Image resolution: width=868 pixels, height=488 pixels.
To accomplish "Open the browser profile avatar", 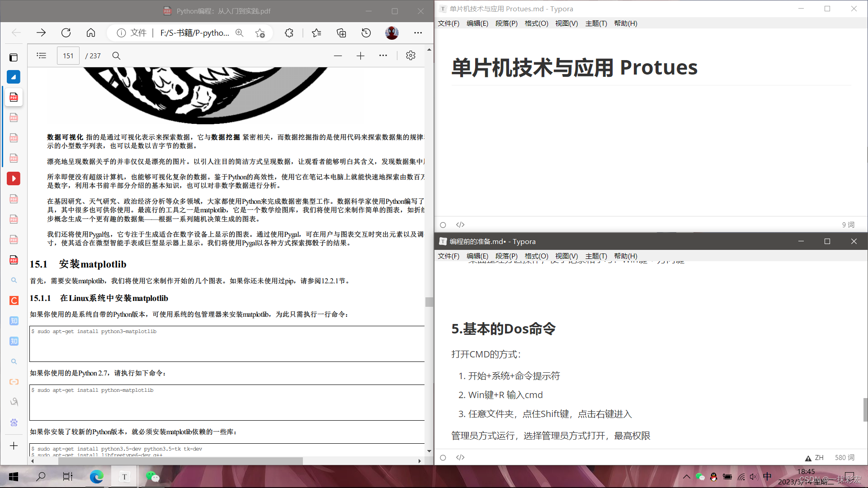I will click(392, 33).
